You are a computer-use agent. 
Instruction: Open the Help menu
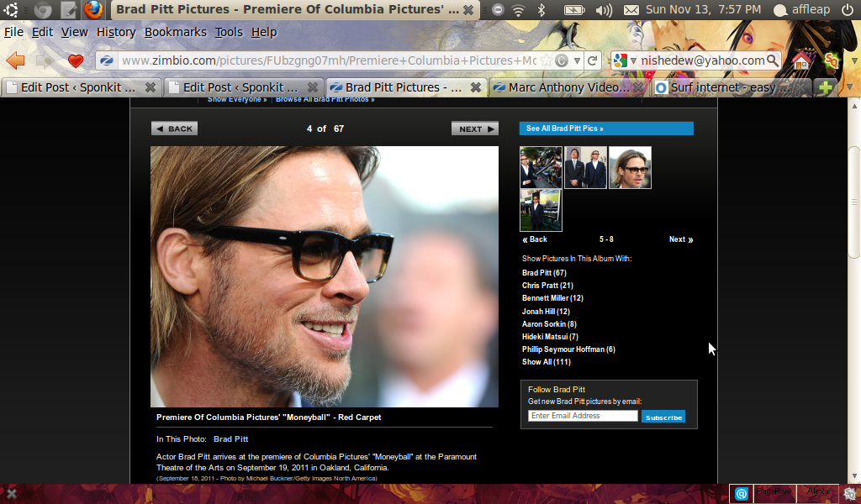point(264,33)
